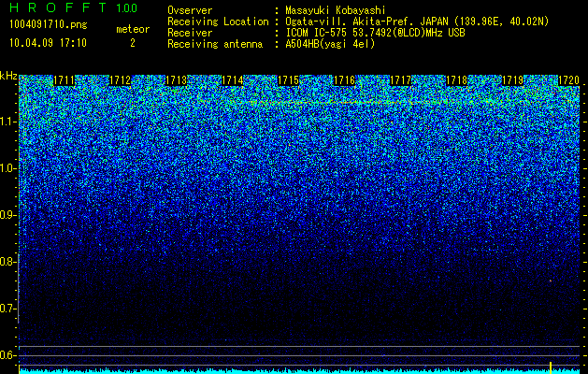Click the filename 1004091710.png

[49, 25]
